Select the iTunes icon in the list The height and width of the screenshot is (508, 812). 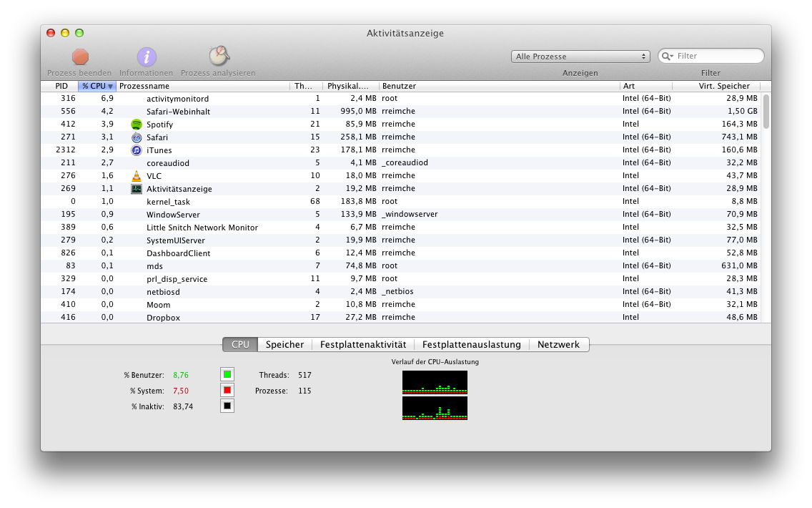point(137,150)
